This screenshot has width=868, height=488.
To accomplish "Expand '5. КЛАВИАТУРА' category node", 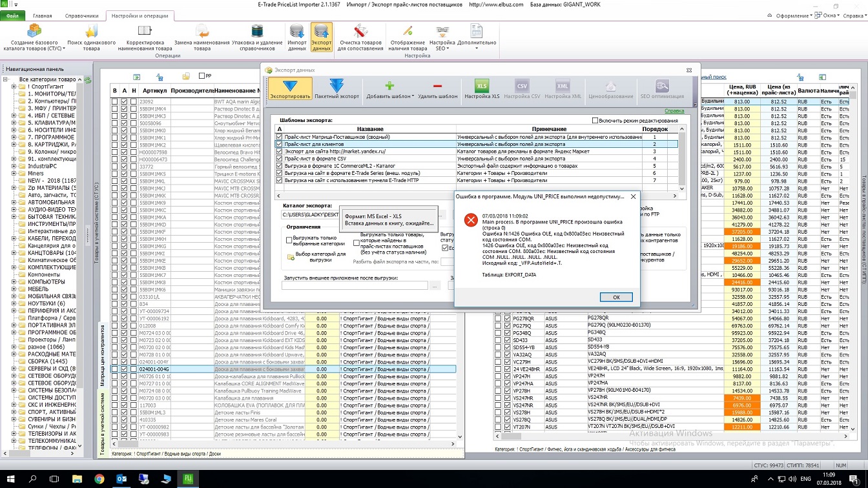I will click(x=14, y=122).
